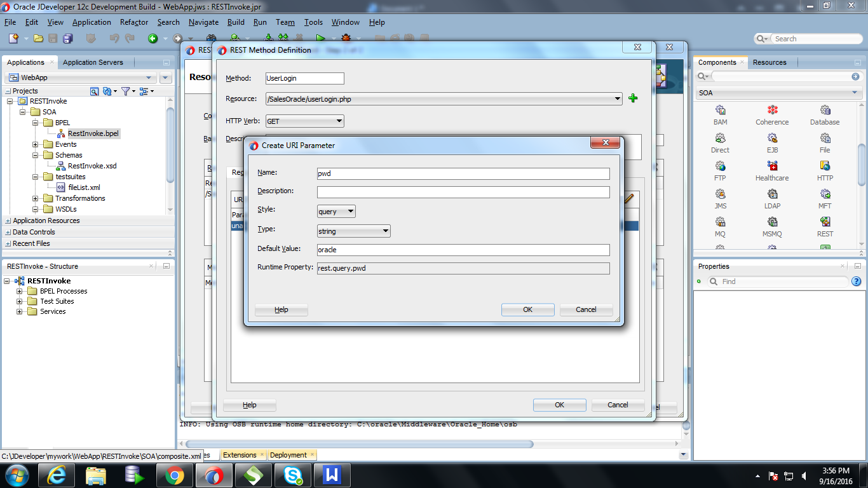Click OK in the Create URI Parameter dialog
The image size is (868, 488).
click(527, 309)
